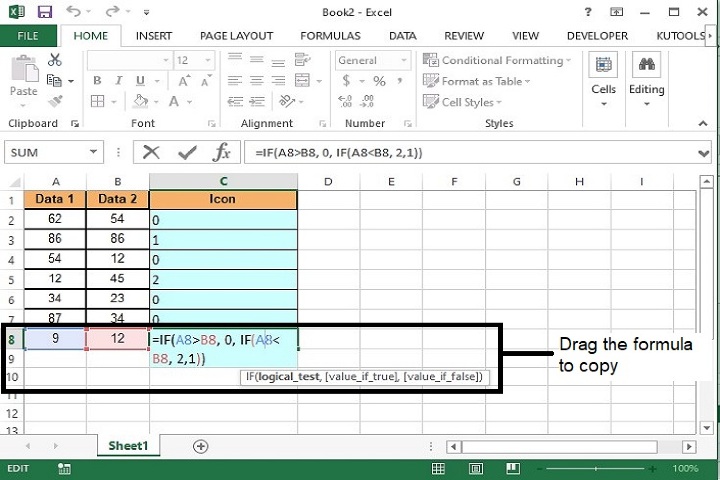Click Decrease Decimal icon
Screen dimensions: 720x480
[367, 101]
